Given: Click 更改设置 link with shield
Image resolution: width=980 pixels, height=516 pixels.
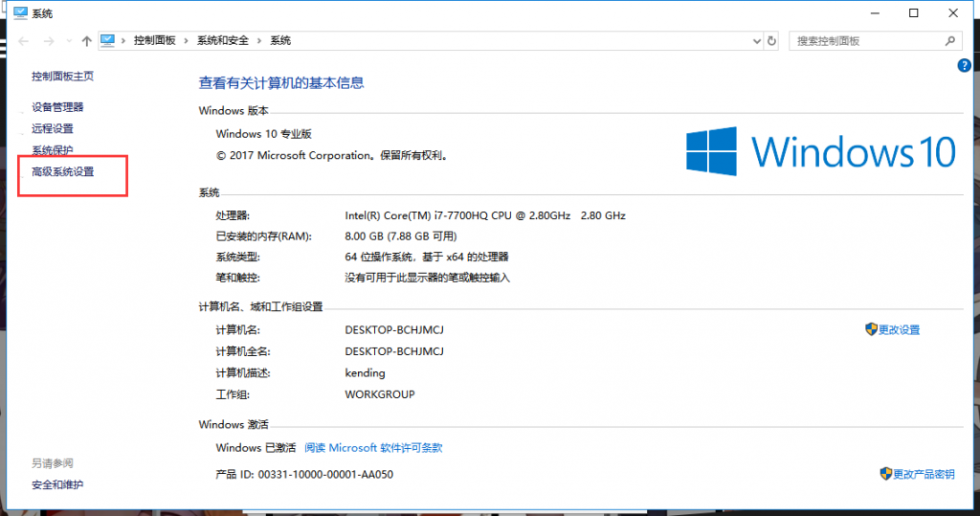Looking at the screenshot, I should pyautogui.click(x=899, y=329).
